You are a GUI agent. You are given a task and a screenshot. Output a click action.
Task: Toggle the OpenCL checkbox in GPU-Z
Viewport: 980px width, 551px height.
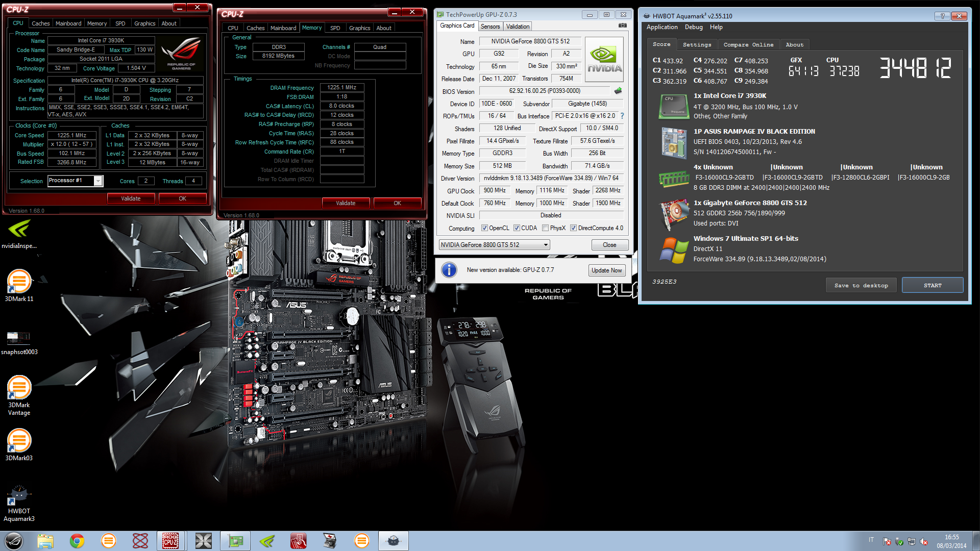tap(485, 228)
